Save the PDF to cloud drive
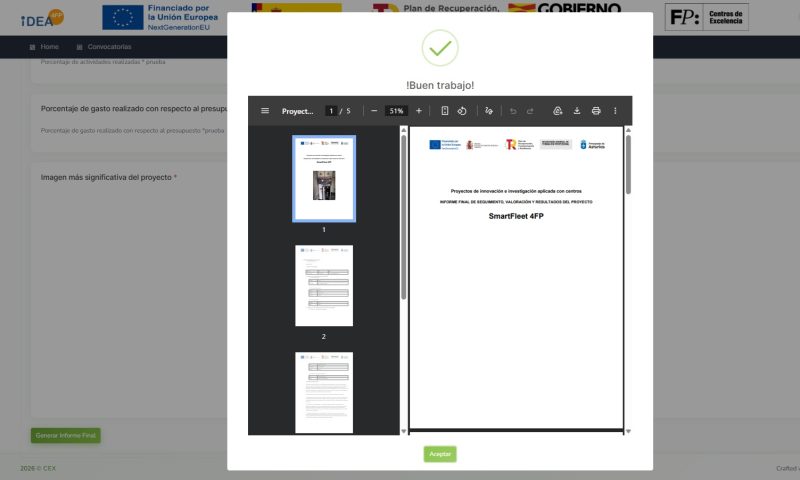This screenshot has width=800, height=480. click(x=557, y=111)
